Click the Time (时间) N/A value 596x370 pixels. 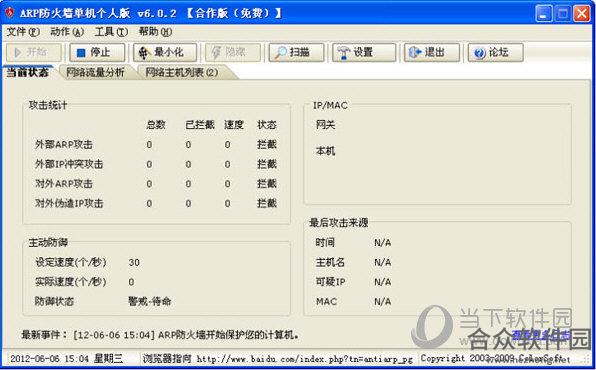(x=382, y=243)
